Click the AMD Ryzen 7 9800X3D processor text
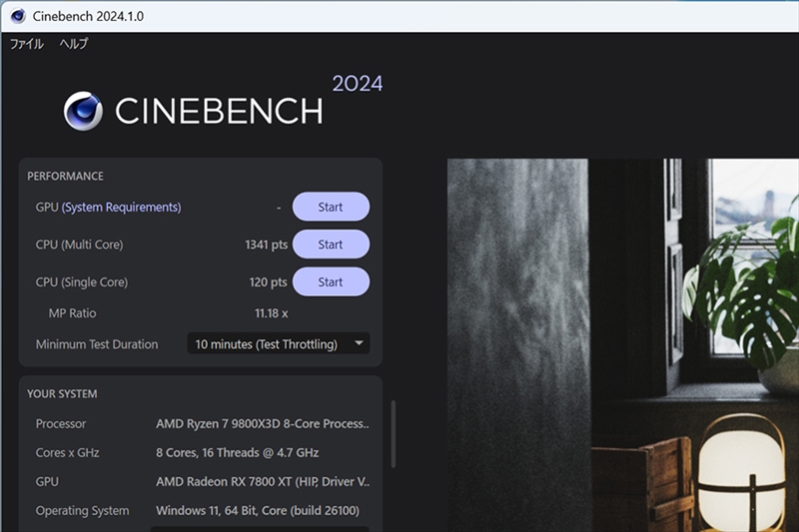 (x=263, y=423)
